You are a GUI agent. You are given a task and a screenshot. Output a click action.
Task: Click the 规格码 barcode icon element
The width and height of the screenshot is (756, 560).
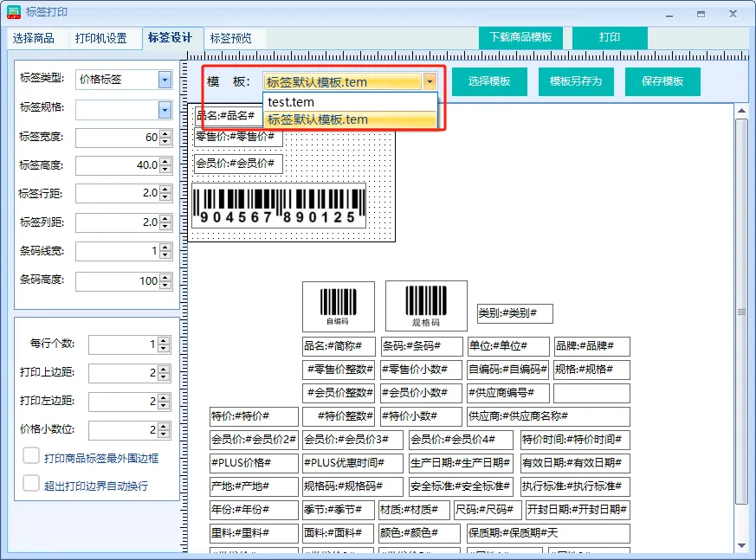click(426, 306)
